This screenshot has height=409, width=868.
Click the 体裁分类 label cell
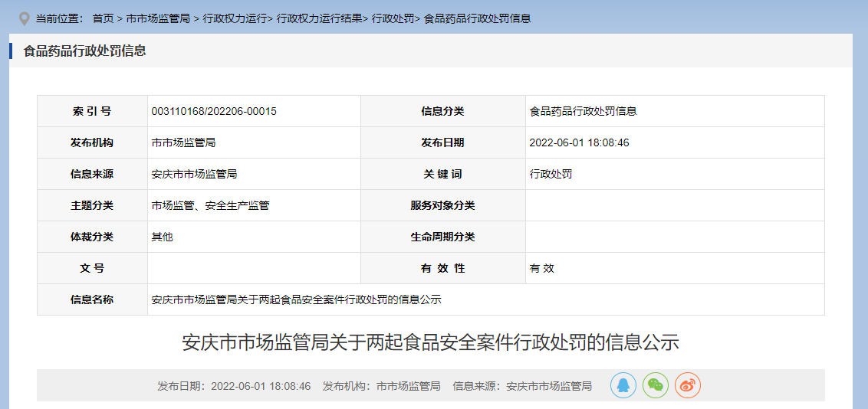click(92, 237)
